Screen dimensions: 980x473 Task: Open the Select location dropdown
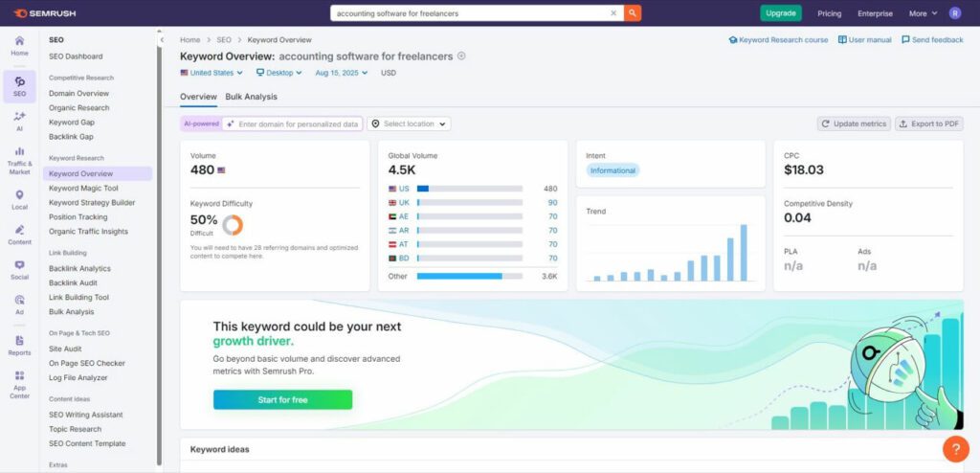pyautogui.click(x=409, y=124)
